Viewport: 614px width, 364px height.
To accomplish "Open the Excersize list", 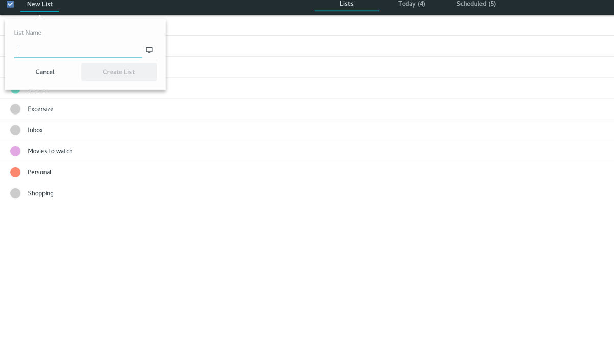I will pos(307,109).
